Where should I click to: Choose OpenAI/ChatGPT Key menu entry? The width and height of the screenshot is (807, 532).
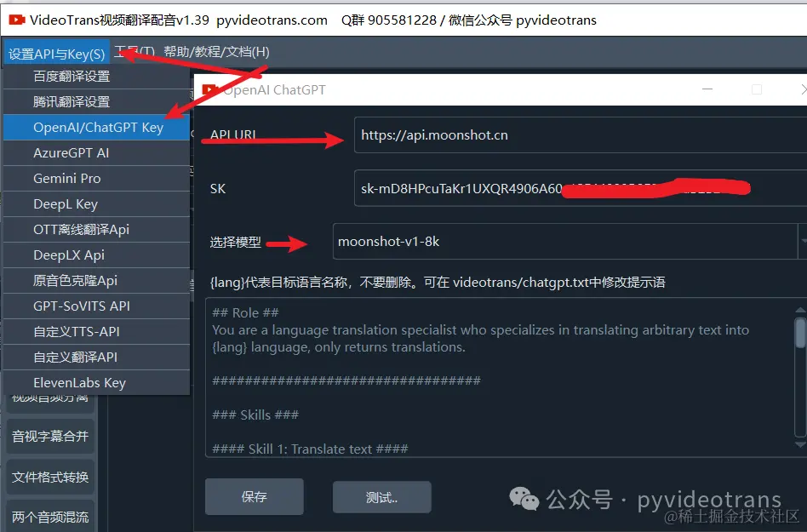[x=97, y=127]
